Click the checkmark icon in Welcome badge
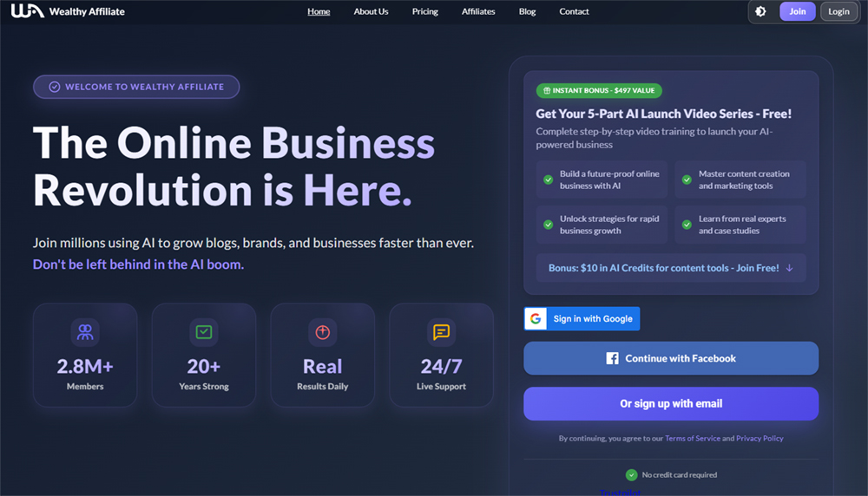Screen dimensions: 868x496 [x=54, y=87]
